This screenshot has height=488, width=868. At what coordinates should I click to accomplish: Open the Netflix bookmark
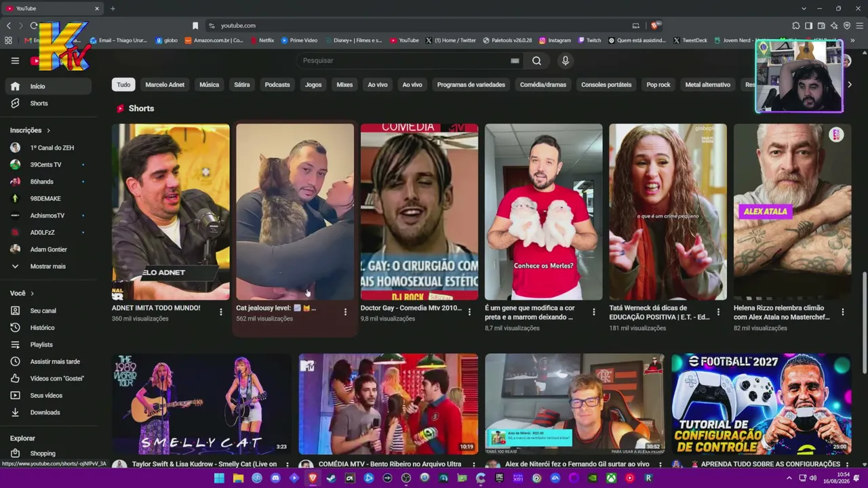click(262, 40)
